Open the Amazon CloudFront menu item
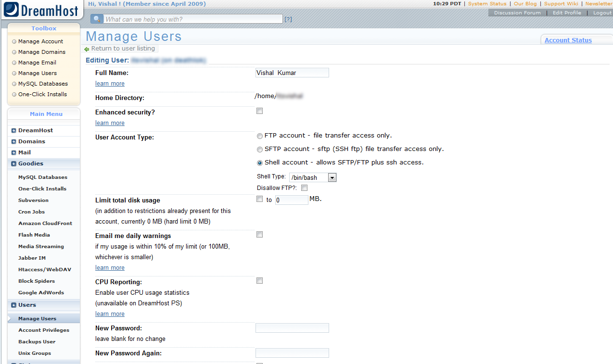613x364 pixels. 45,224
